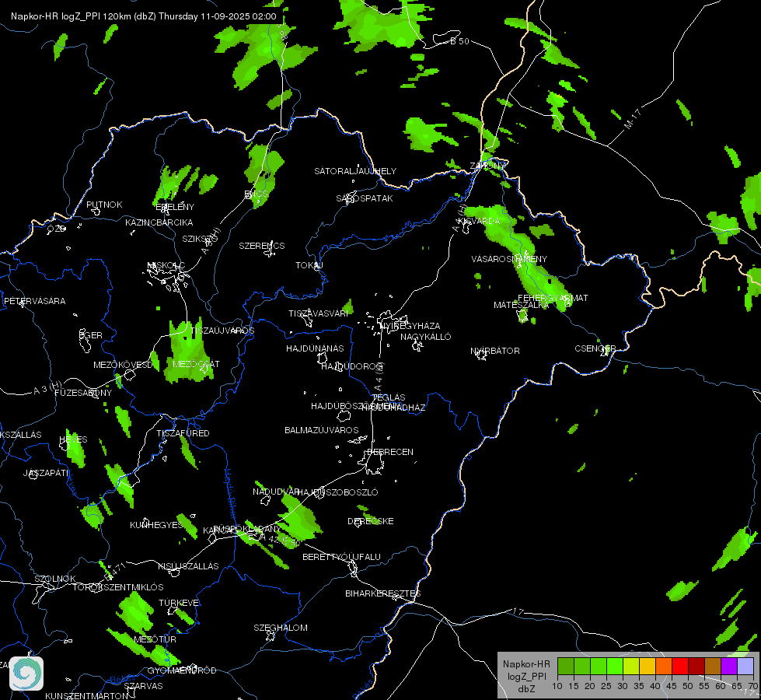Click the NYÍRBÁTOR town label

[x=495, y=351]
